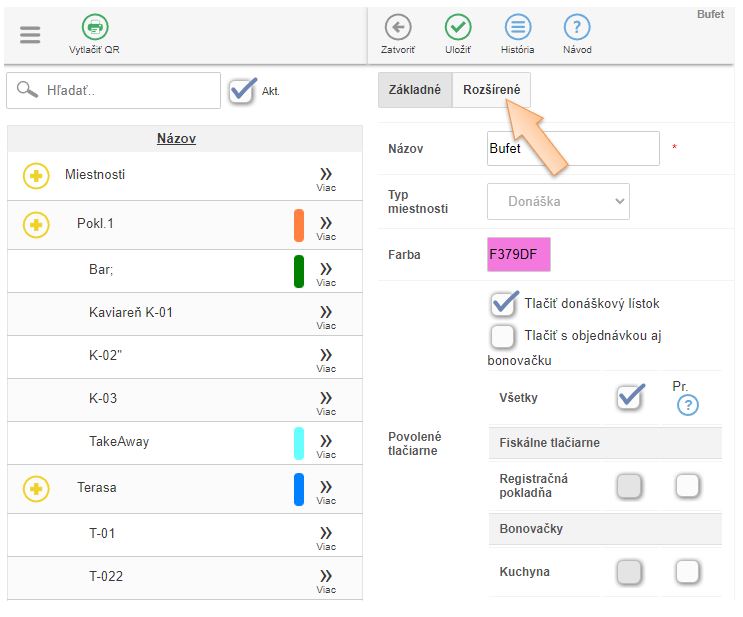Screen dimensions: 743x617
Task: Click the Zatvoriť back arrow icon
Action: pos(398,28)
